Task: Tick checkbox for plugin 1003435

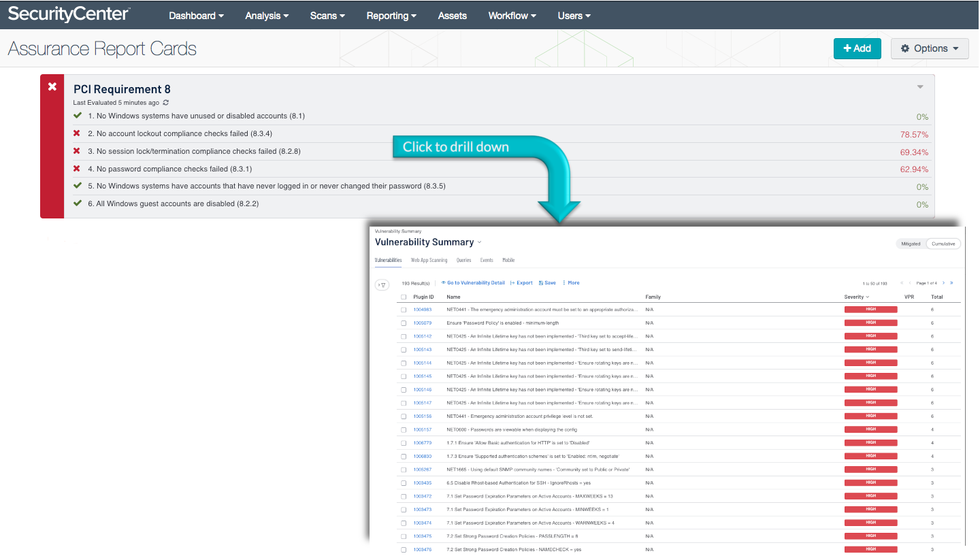Action: (404, 483)
